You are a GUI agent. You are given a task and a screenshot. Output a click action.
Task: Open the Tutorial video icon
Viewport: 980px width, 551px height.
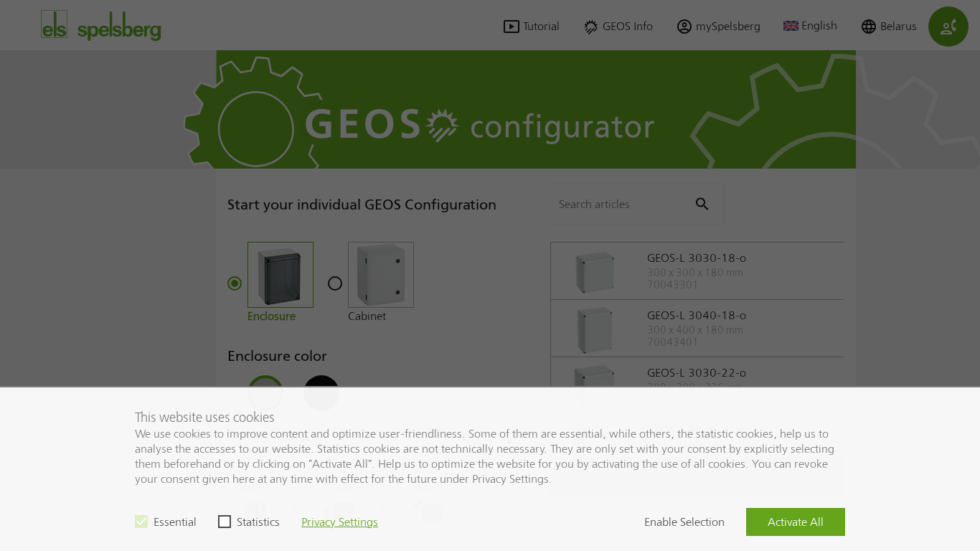[511, 27]
